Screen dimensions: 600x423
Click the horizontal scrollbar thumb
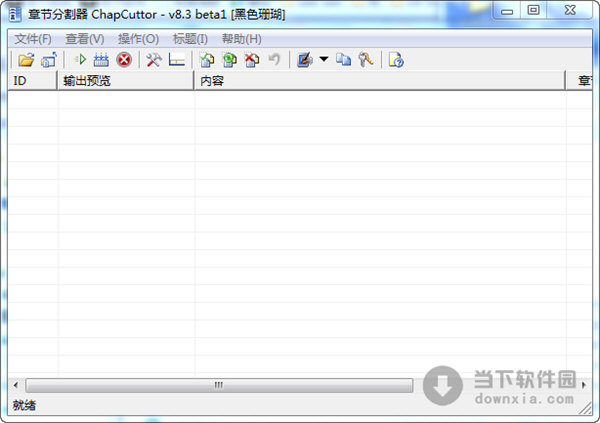click(x=219, y=385)
